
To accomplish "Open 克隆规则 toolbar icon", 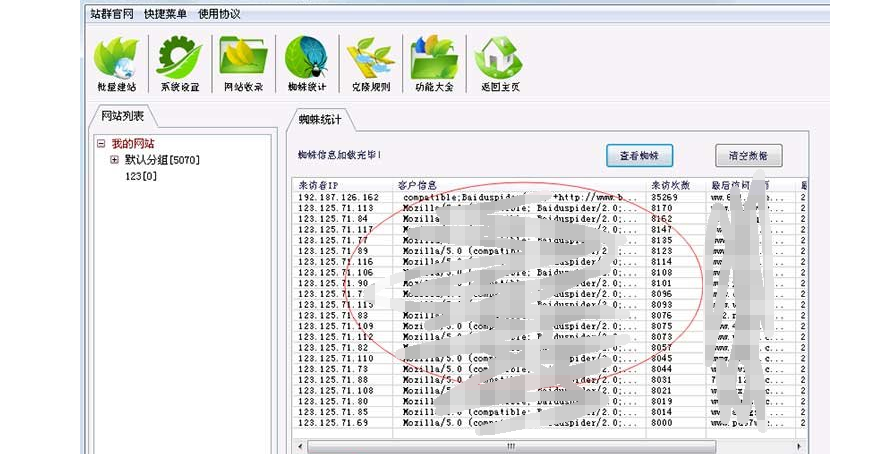I will coord(371,64).
